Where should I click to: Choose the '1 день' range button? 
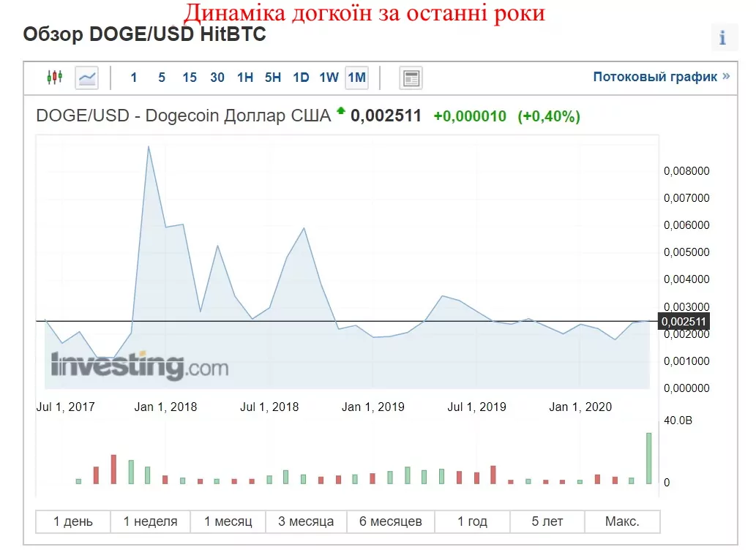(72, 521)
